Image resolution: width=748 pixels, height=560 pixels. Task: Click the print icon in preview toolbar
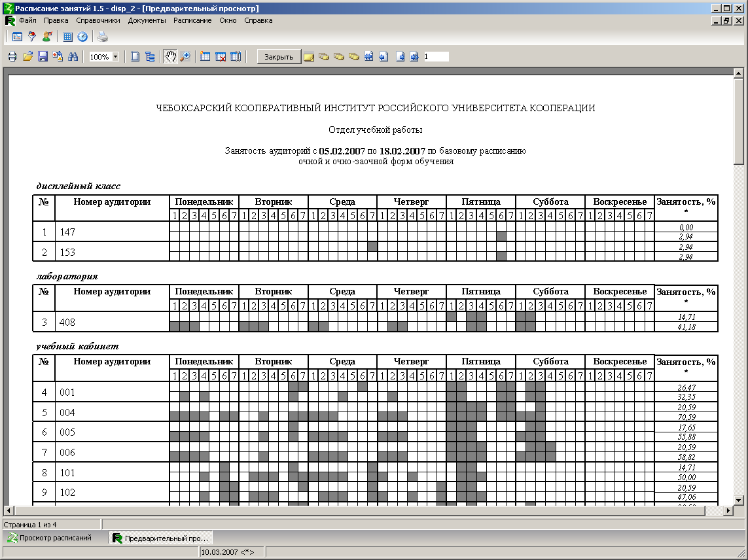(x=12, y=57)
